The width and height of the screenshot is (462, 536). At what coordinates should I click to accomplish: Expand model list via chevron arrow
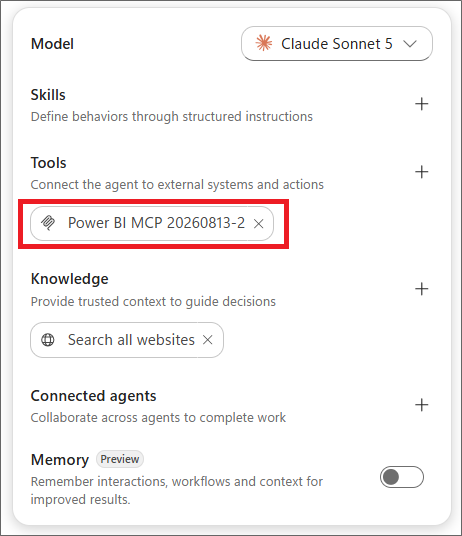pyautogui.click(x=410, y=44)
